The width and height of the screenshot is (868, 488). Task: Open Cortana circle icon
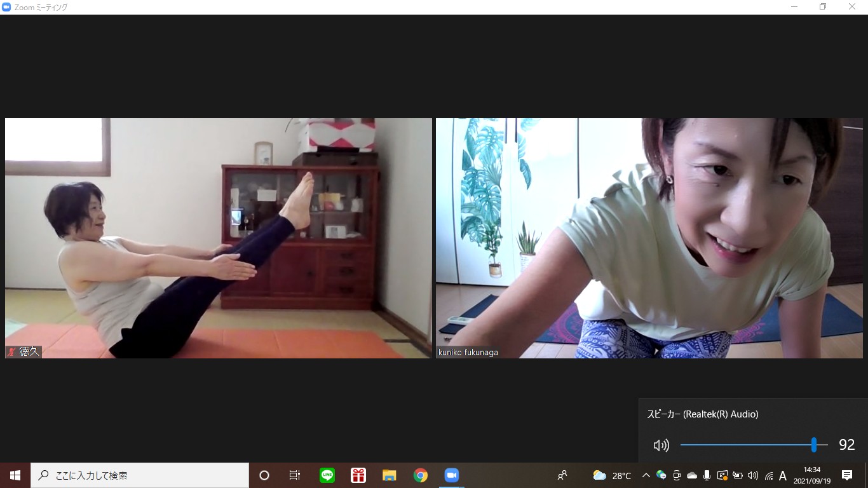point(264,475)
